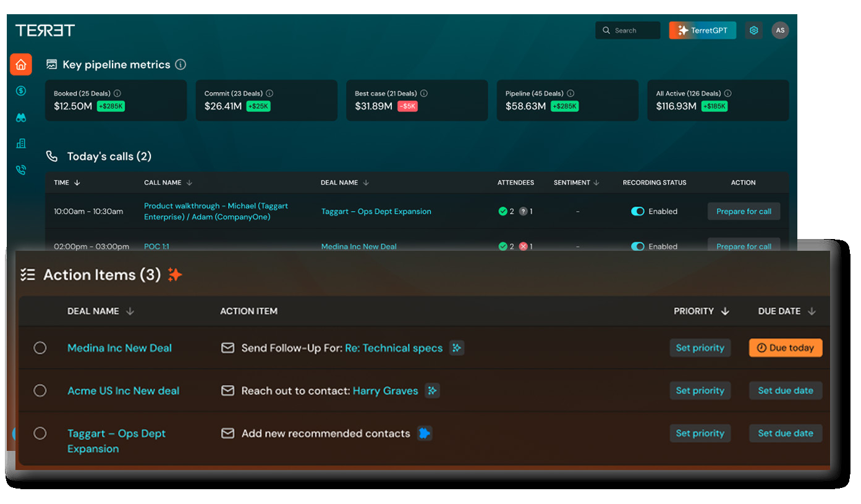Click the sparkle icon beside Action Items heading
Screen dimensions: 861x504
point(175,274)
